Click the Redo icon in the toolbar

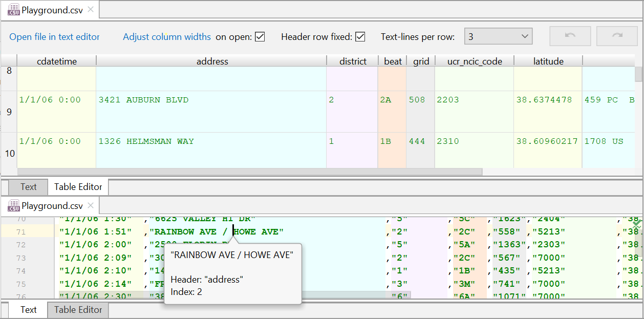point(616,36)
